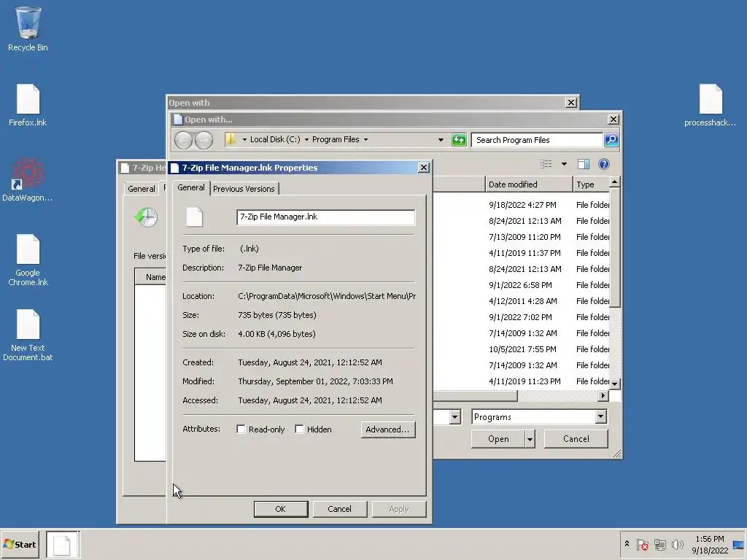This screenshot has width=747, height=560.
Task: Select New Text Document.bat desktop icon
Action: point(28,335)
